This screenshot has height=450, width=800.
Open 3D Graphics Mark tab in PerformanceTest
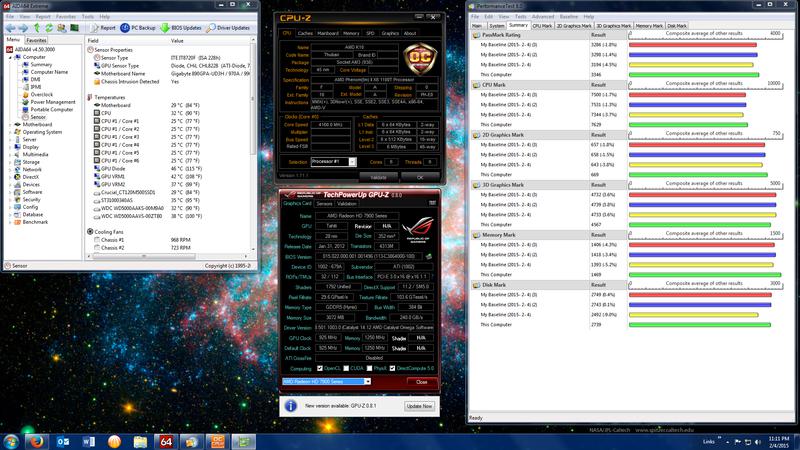point(613,26)
